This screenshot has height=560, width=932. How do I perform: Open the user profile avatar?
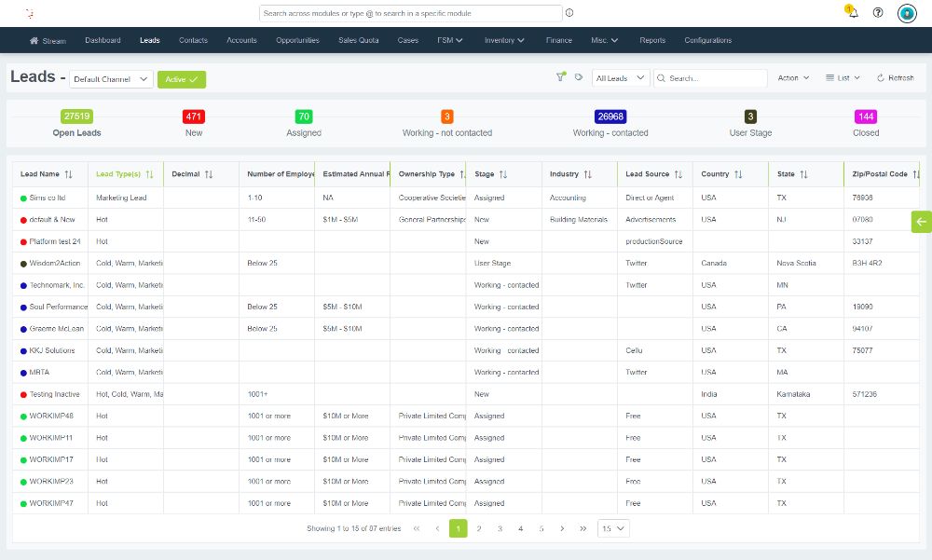(907, 13)
